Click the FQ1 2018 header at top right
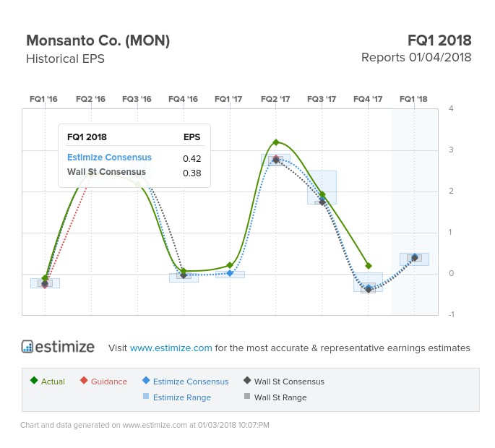 tap(439, 40)
